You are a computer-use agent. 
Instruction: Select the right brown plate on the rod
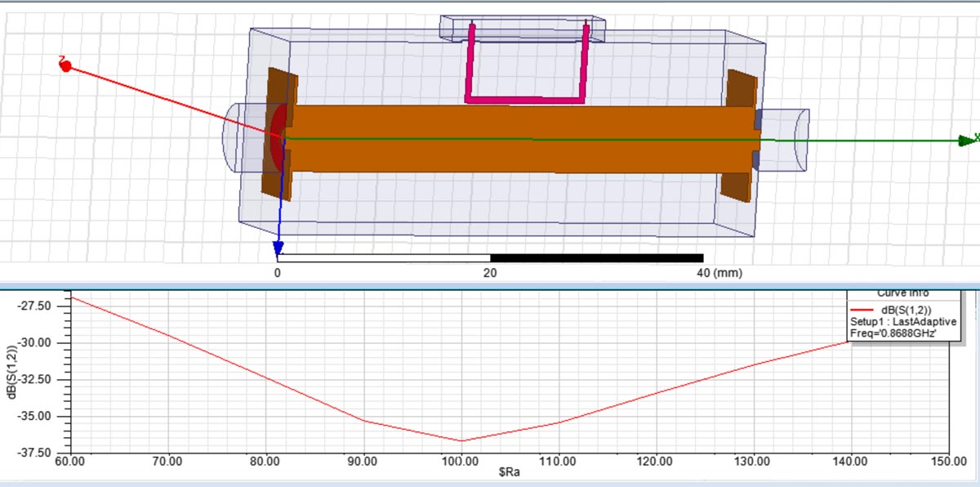click(x=739, y=90)
